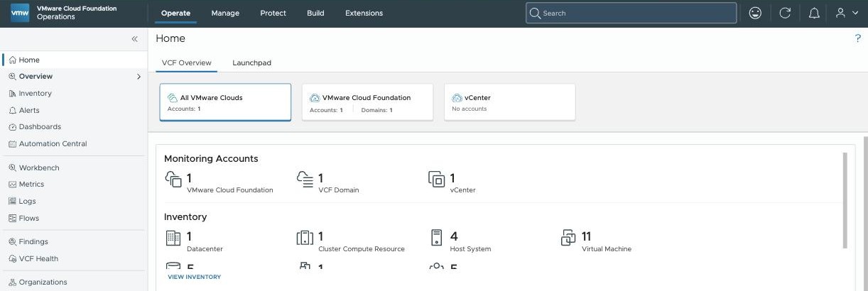This screenshot has height=291, width=868.
Task: Click the Findings icon in sidebar
Action: (x=13, y=242)
